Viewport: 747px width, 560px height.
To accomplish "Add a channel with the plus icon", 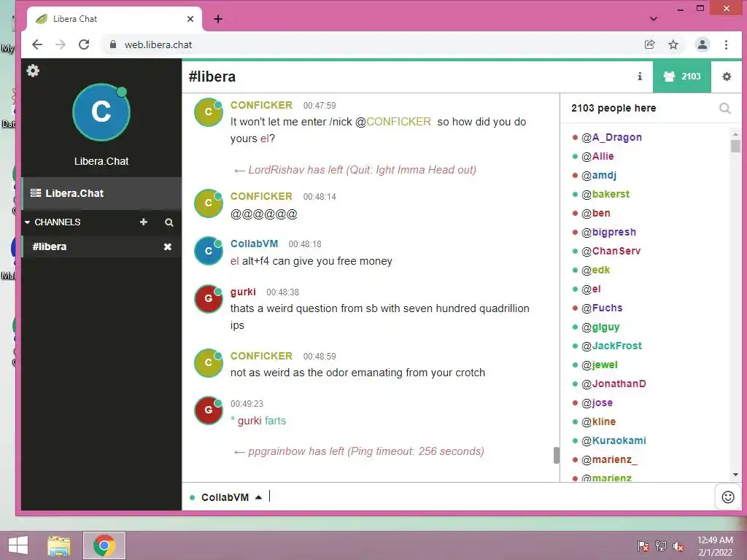I will pyautogui.click(x=144, y=222).
